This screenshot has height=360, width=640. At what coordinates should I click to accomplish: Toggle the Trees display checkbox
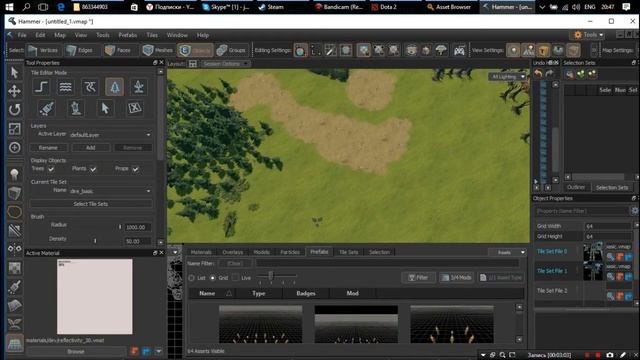(x=51, y=169)
